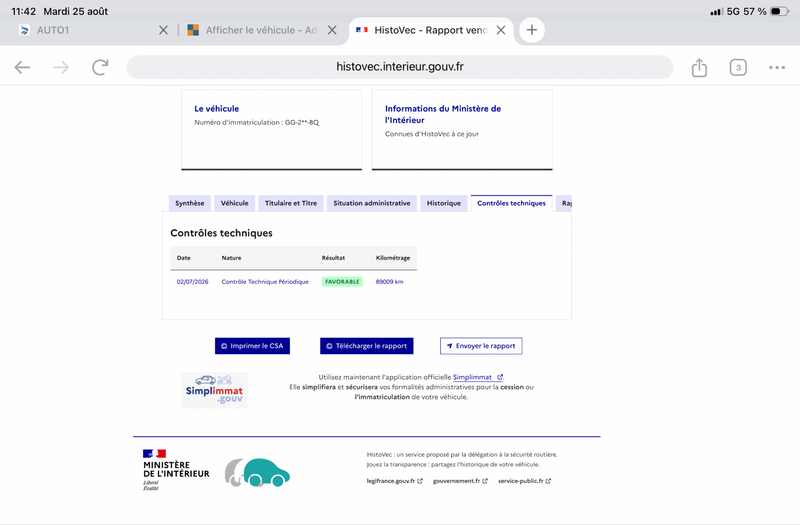Click the Date column header
Viewport: 800px width, 525px height.
pyautogui.click(x=184, y=258)
